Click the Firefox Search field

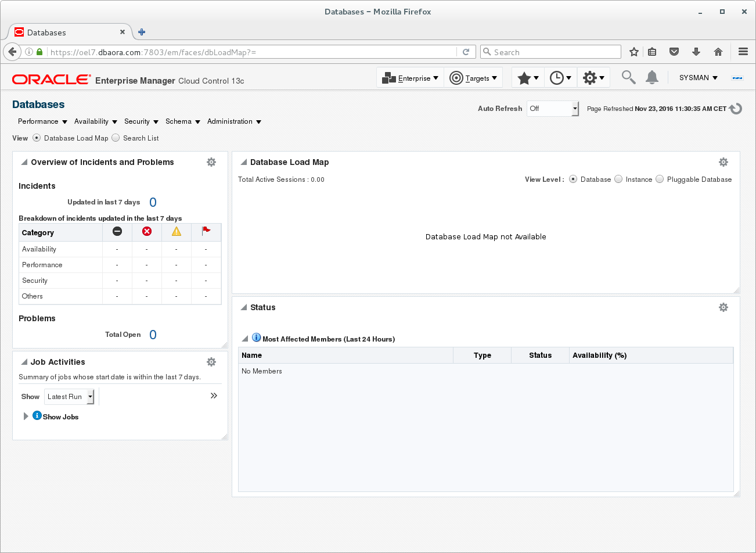[550, 52]
